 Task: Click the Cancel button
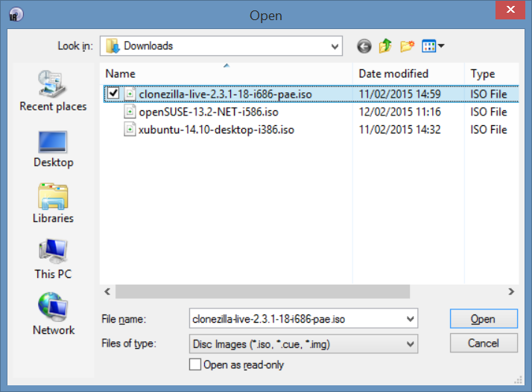click(x=484, y=343)
